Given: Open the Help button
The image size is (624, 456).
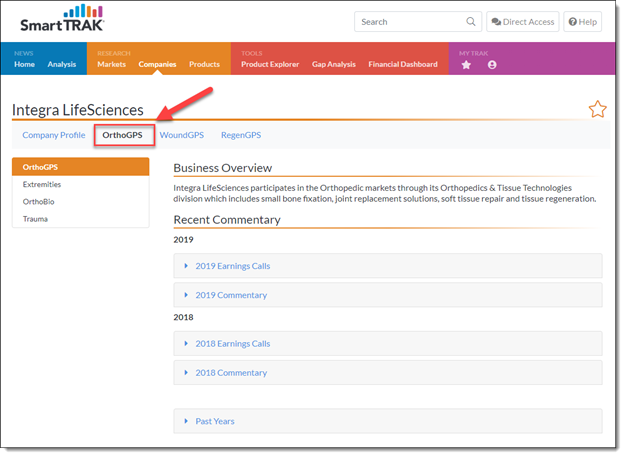Looking at the screenshot, I should (582, 21).
